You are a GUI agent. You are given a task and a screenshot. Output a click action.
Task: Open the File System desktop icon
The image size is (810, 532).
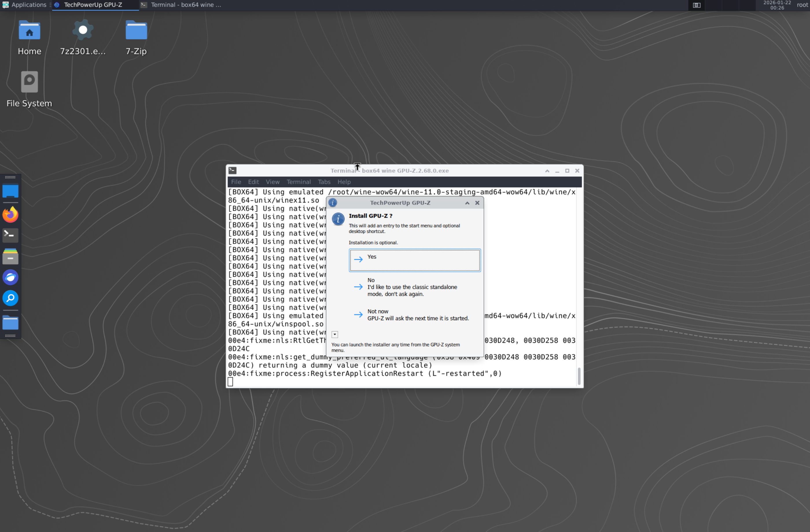30,89
